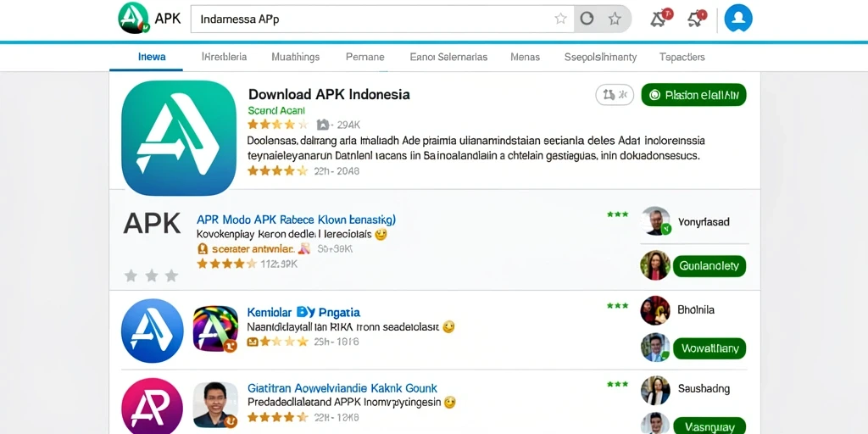868x434 pixels.
Task: Click the smiley emoji after 'Kovokenplay keron dedlel' text
Action: click(x=381, y=235)
